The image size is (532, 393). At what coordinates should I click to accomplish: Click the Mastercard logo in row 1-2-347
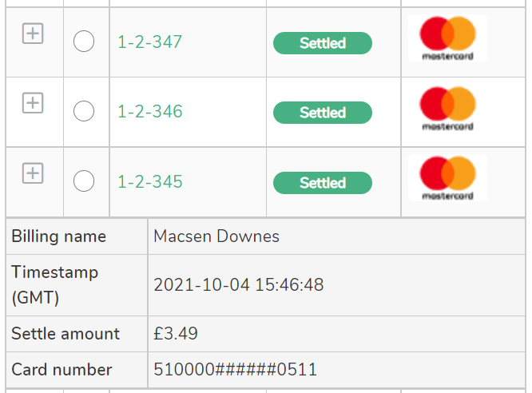447,38
